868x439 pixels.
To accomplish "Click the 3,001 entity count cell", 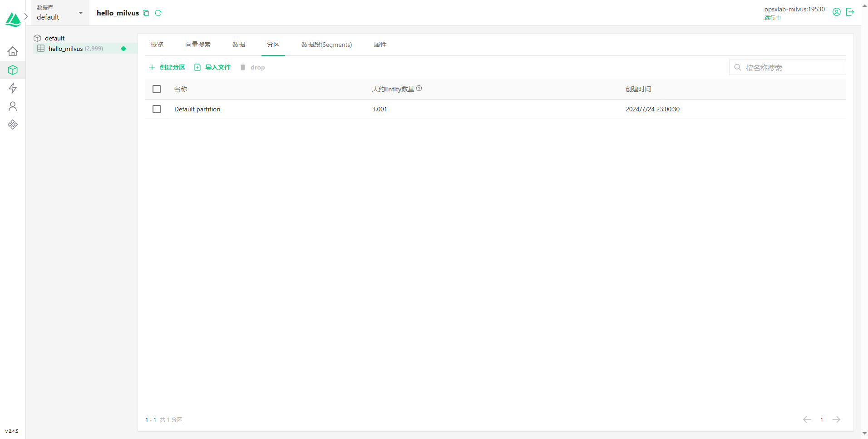I will point(380,109).
